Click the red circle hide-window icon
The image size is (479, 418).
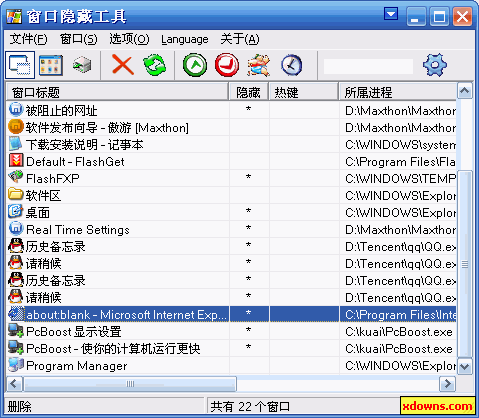tap(227, 65)
